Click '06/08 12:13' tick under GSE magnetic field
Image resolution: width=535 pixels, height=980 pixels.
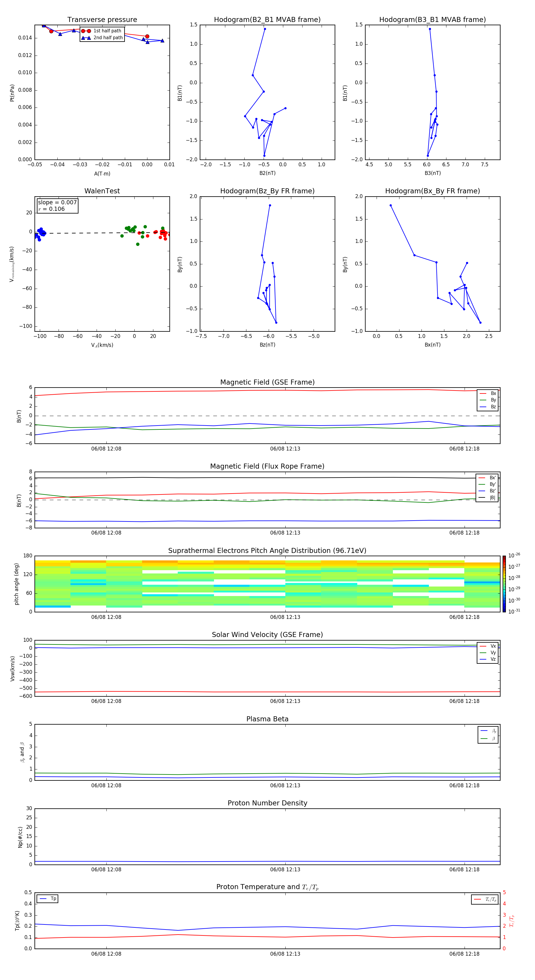(285, 449)
